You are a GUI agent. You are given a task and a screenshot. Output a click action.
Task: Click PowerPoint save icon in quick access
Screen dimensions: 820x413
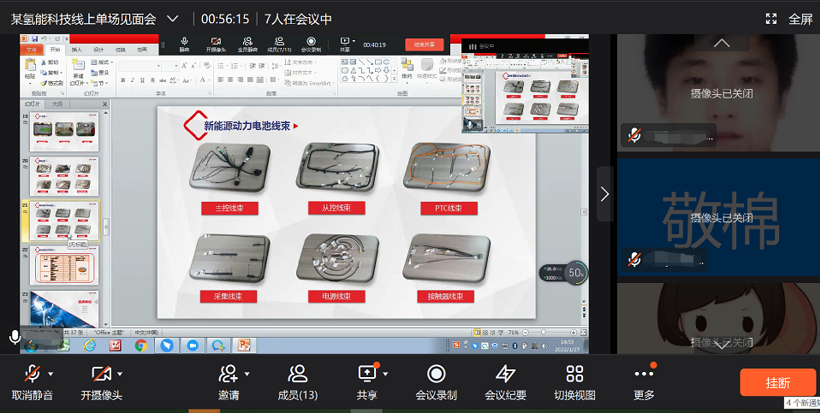[x=35, y=39]
